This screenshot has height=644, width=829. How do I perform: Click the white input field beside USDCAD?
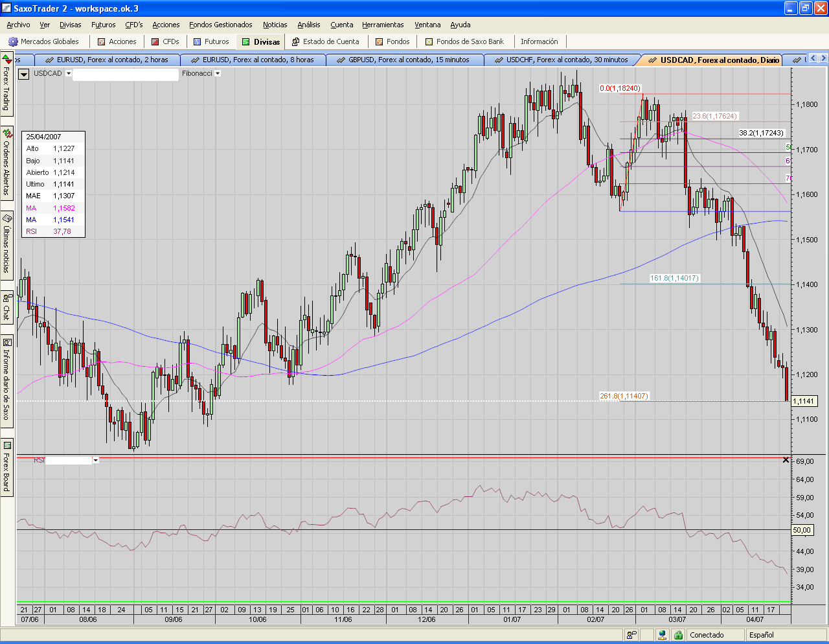click(x=126, y=74)
